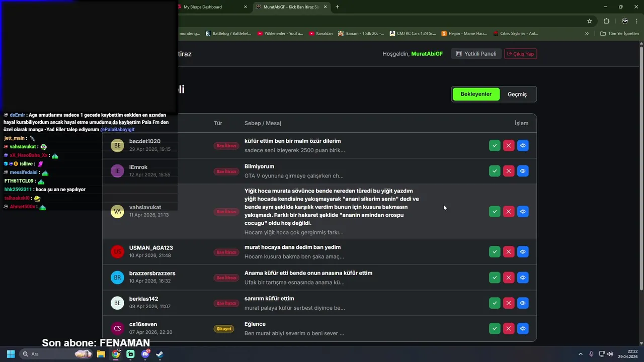The image size is (644, 362).
Task: Open Chrome three-dot menu
Action: click(636, 21)
